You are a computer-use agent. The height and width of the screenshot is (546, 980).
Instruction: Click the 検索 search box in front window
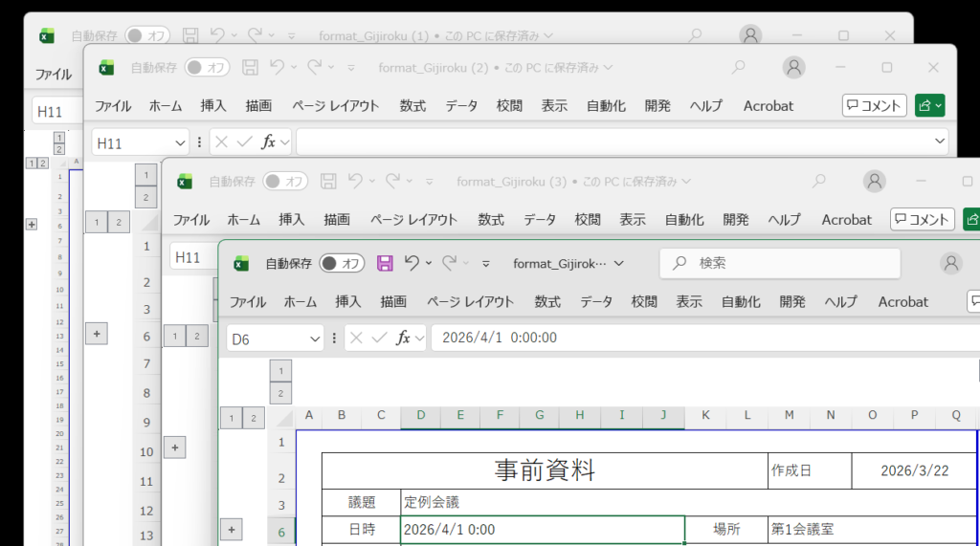pyautogui.click(x=780, y=263)
